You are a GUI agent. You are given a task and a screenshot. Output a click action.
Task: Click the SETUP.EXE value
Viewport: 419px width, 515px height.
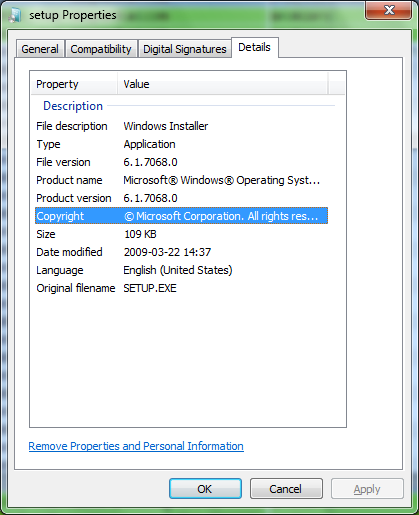click(150, 288)
